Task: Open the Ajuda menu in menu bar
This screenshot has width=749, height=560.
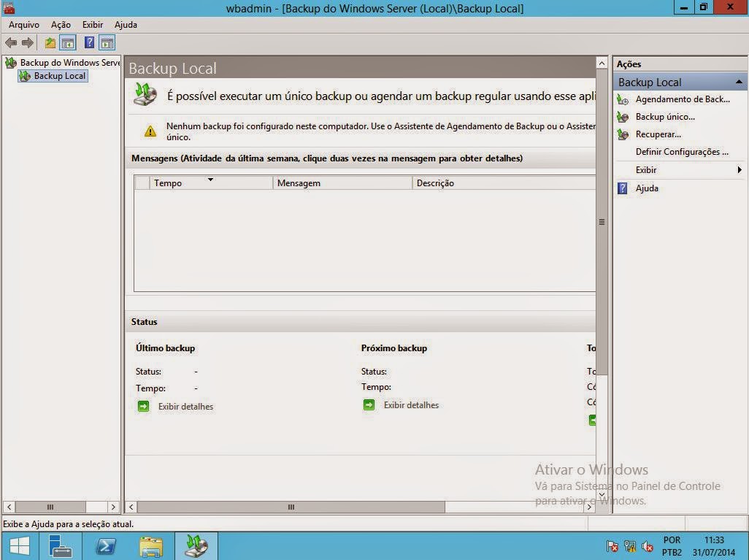Action: point(126,25)
